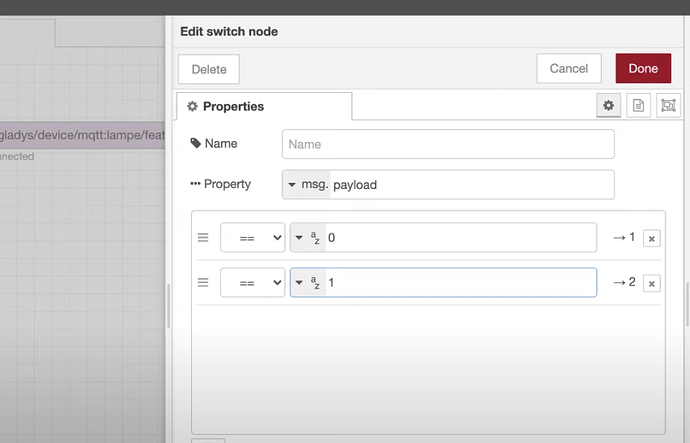Remove the rule for output 1

[651, 238]
